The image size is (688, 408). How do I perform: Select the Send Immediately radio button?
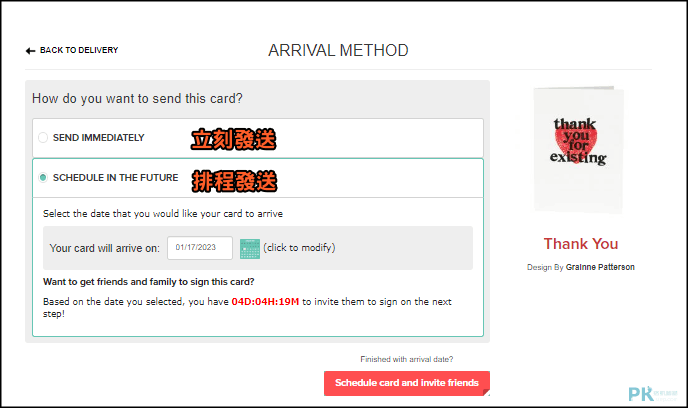click(43, 138)
